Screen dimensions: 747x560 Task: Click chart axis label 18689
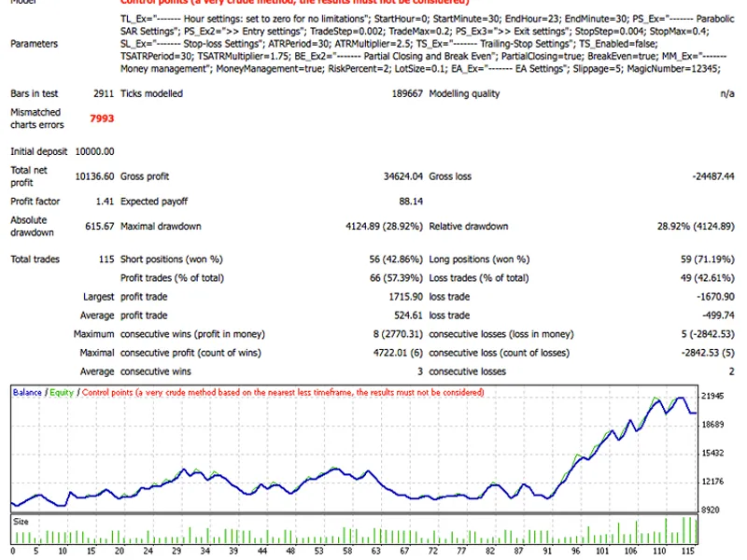712,425
